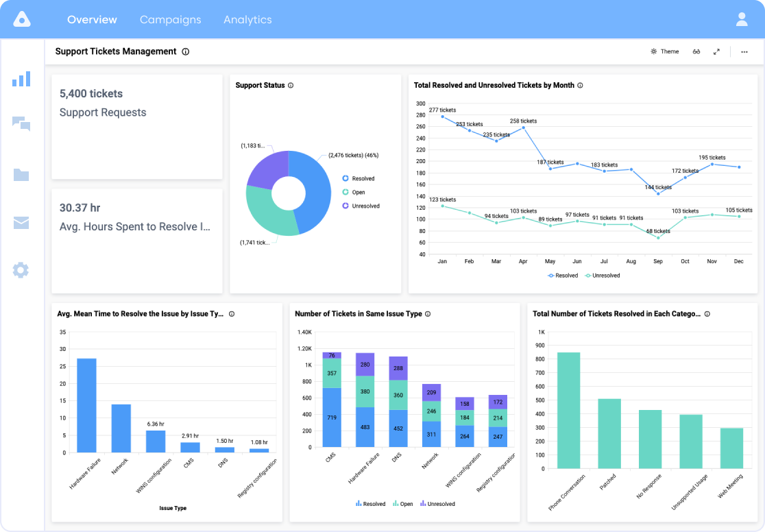Toggle Open in stacked bar chart legend
This screenshot has height=532, width=765.
(402, 504)
